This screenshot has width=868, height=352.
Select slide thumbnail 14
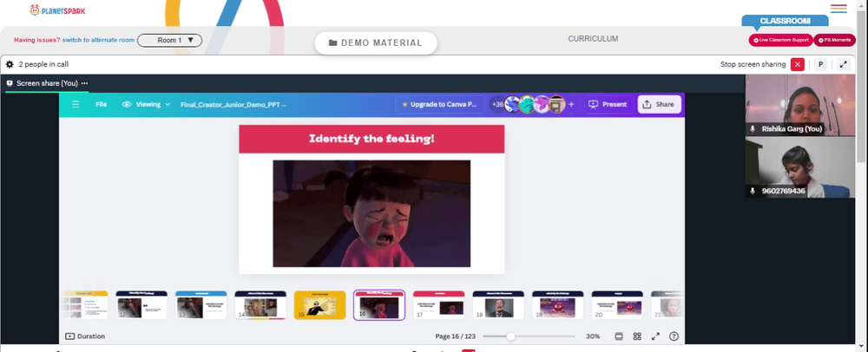pos(260,305)
